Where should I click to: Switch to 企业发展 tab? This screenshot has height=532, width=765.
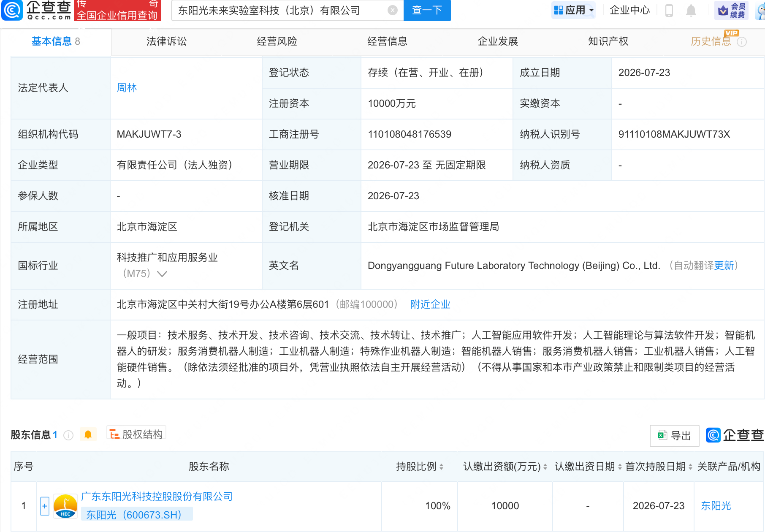498,41
